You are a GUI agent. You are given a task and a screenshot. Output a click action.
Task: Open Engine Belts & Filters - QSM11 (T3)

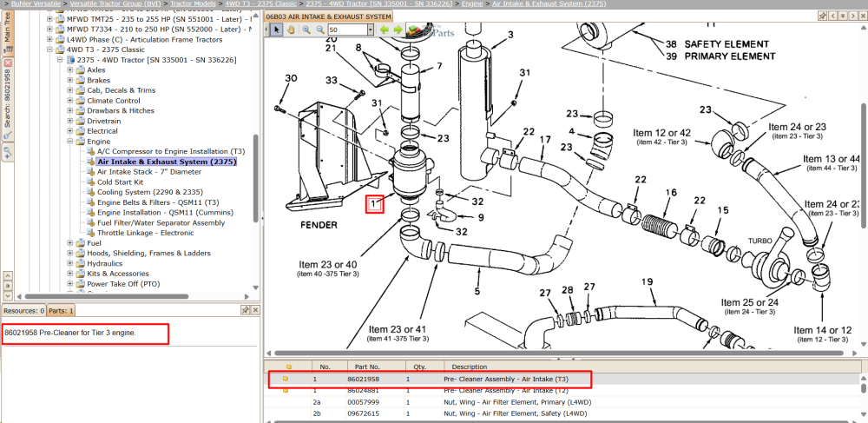coord(158,202)
